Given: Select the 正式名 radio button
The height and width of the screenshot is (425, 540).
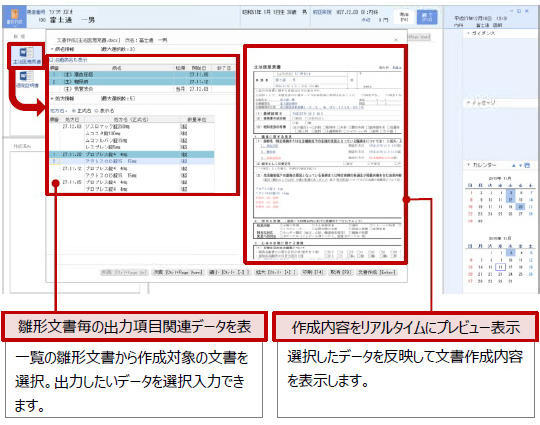Looking at the screenshot, I should (x=74, y=111).
